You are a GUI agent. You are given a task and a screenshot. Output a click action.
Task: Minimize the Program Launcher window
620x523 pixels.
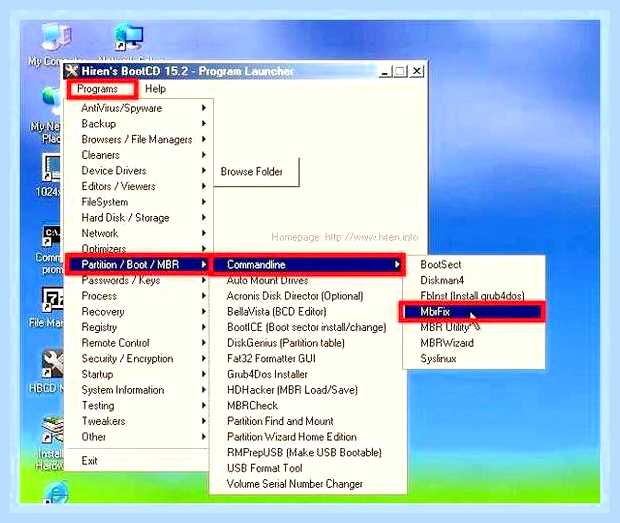[384, 72]
